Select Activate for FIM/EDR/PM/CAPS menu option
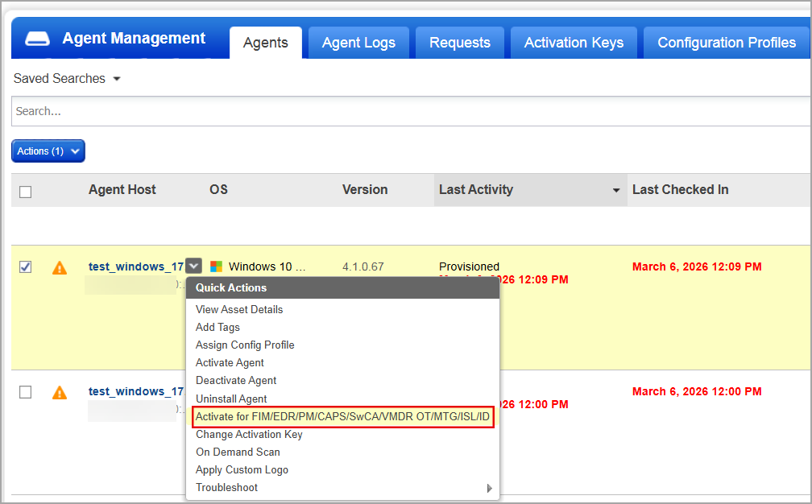 coord(342,416)
